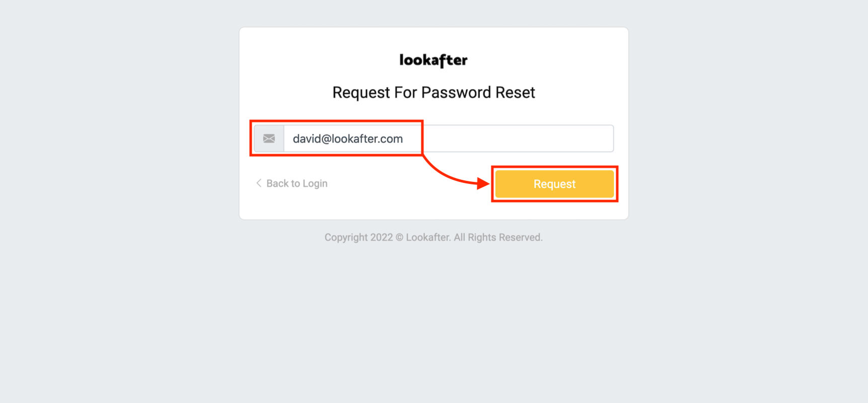The width and height of the screenshot is (868, 403).
Task: Place cursor in david@lookafter.com text
Action: coord(348,139)
